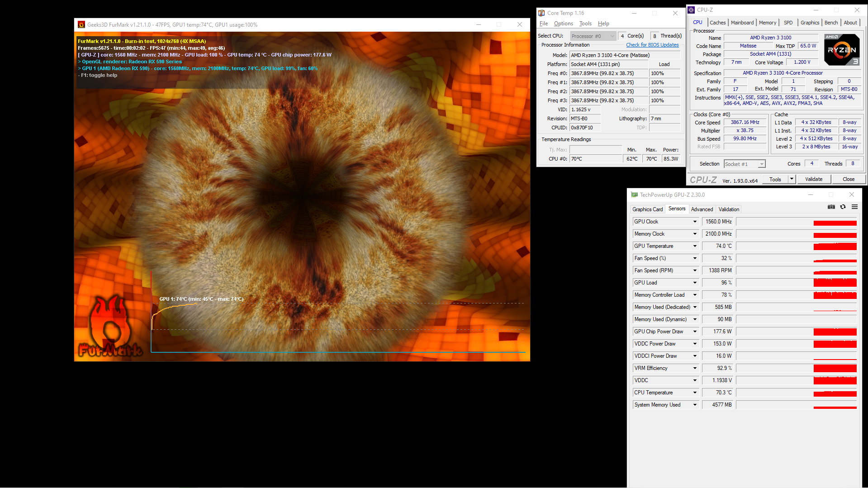868x488 pixels.
Task: Open the Select CPU Processor #0 dropdown
Action: pyautogui.click(x=593, y=36)
